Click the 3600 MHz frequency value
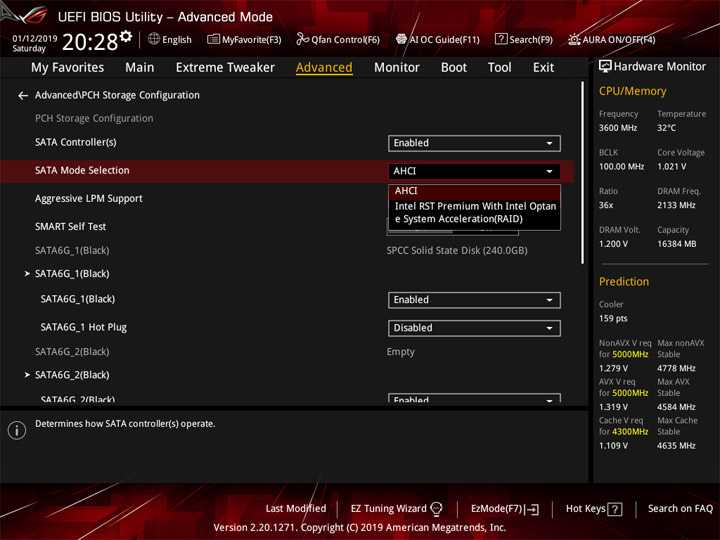 [x=618, y=128]
